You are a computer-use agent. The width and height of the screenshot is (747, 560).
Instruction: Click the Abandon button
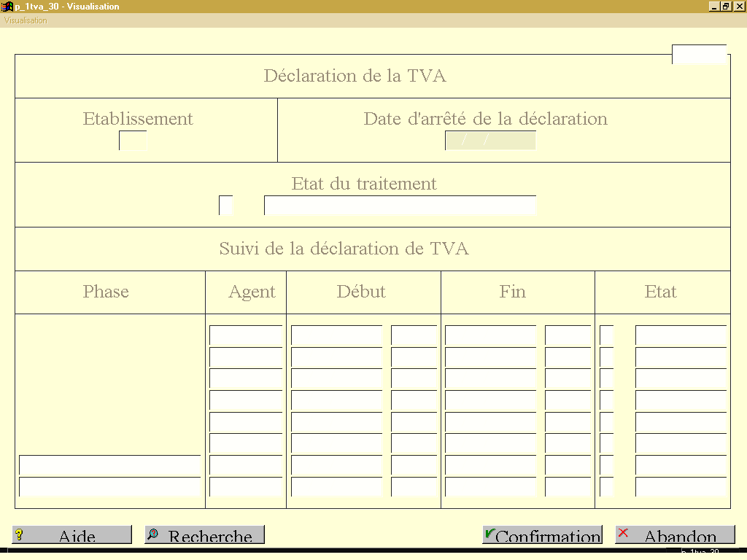pos(675,534)
